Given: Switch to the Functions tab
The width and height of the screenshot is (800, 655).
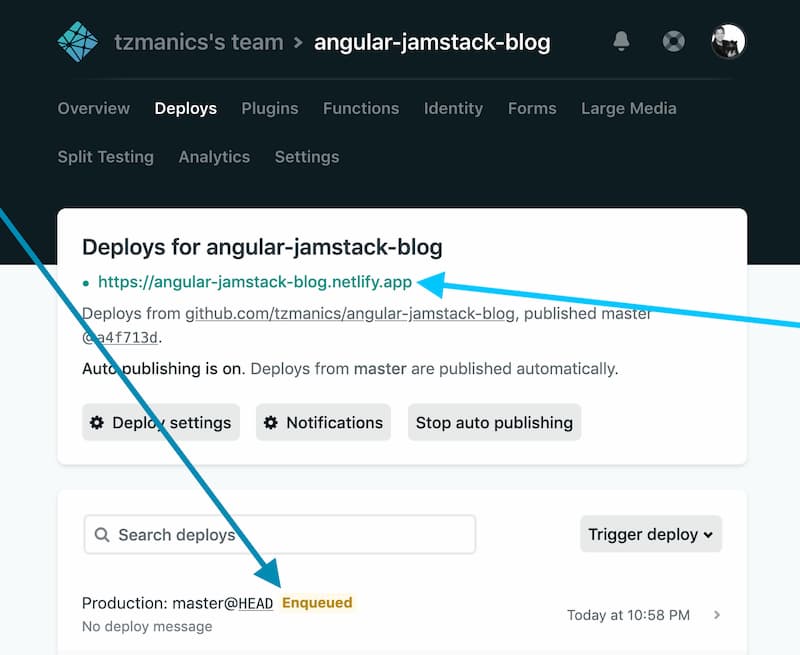Looking at the screenshot, I should click(x=361, y=108).
